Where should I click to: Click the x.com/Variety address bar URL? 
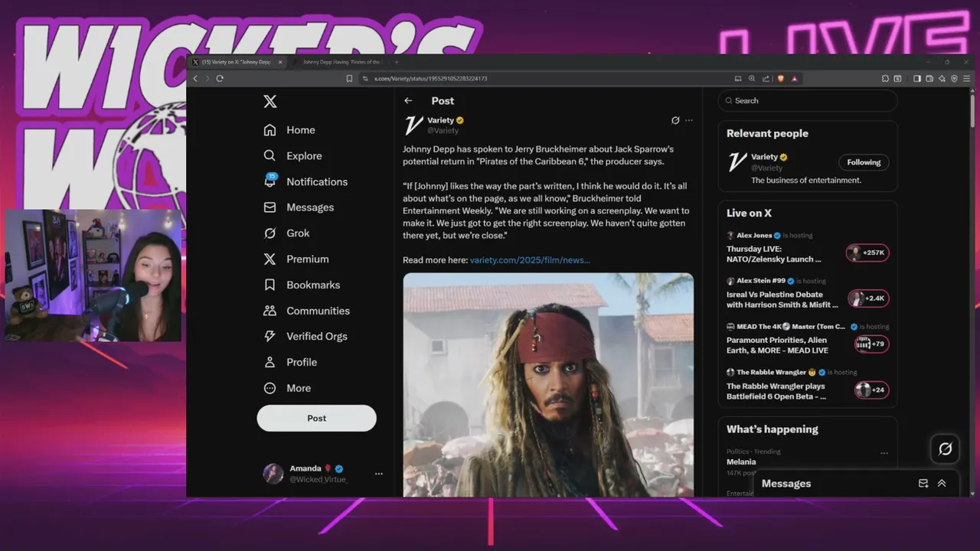430,78
